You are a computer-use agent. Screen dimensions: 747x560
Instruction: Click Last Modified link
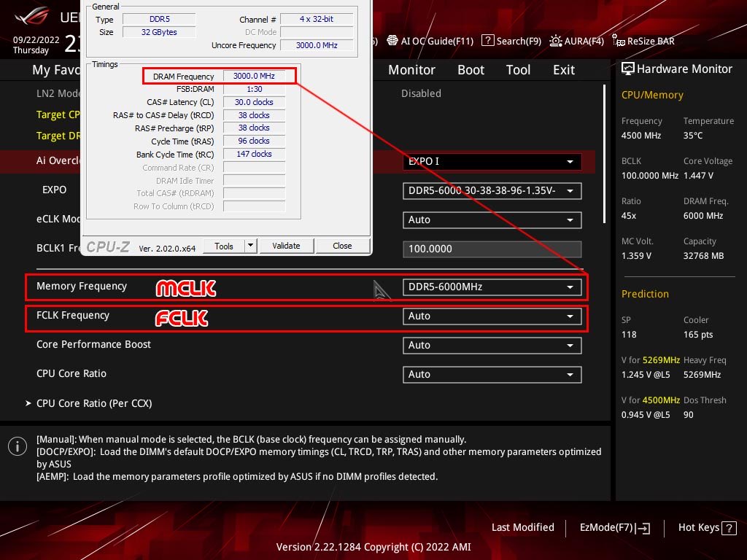(522, 527)
